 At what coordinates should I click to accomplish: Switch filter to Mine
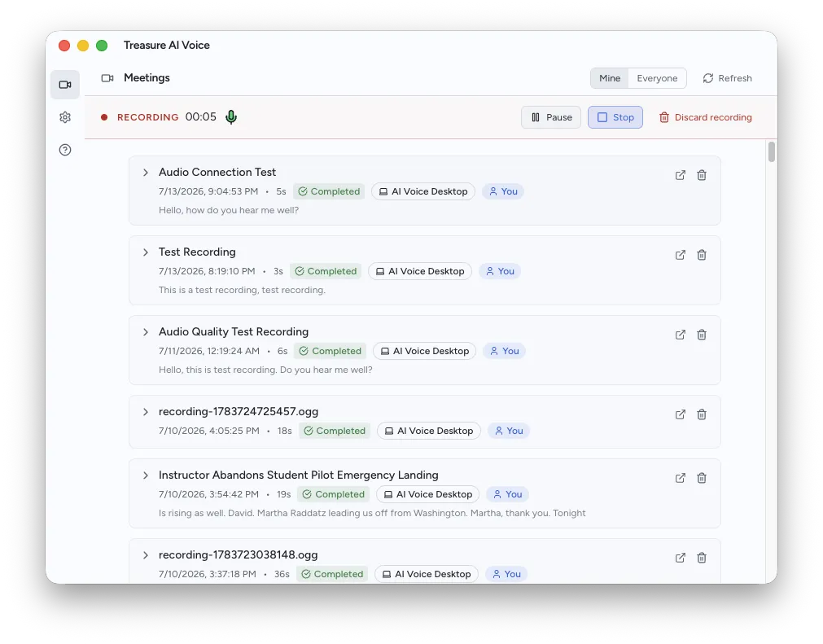(610, 78)
